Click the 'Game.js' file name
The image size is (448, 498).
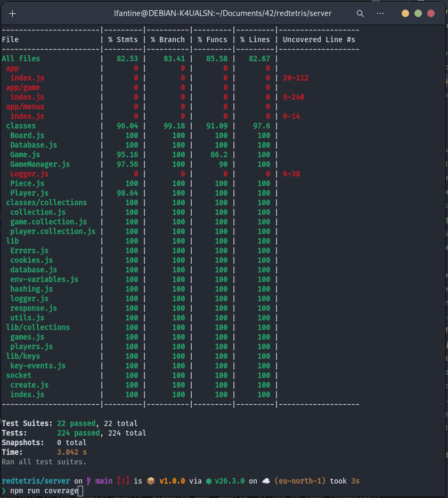[x=25, y=155]
